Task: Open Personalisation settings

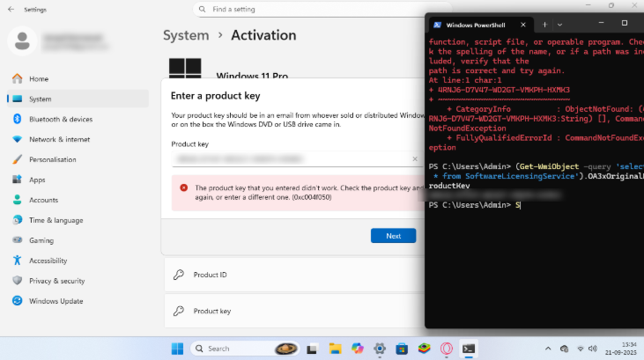Action: (x=78, y=159)
